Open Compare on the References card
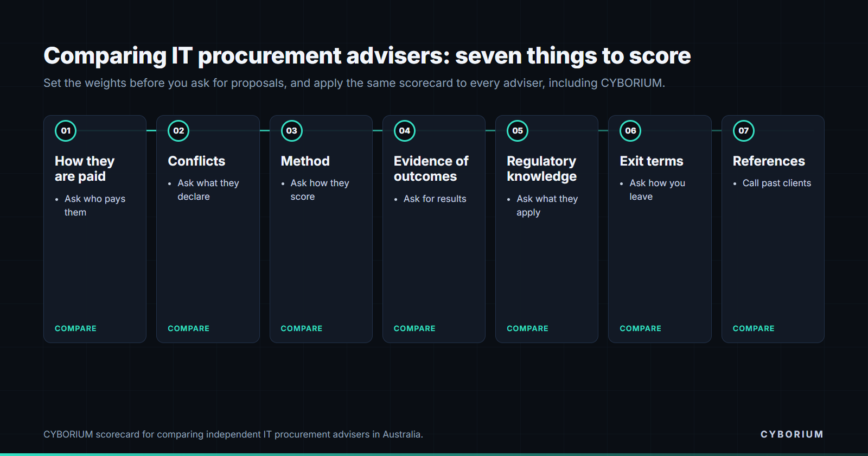 point(754,328)
